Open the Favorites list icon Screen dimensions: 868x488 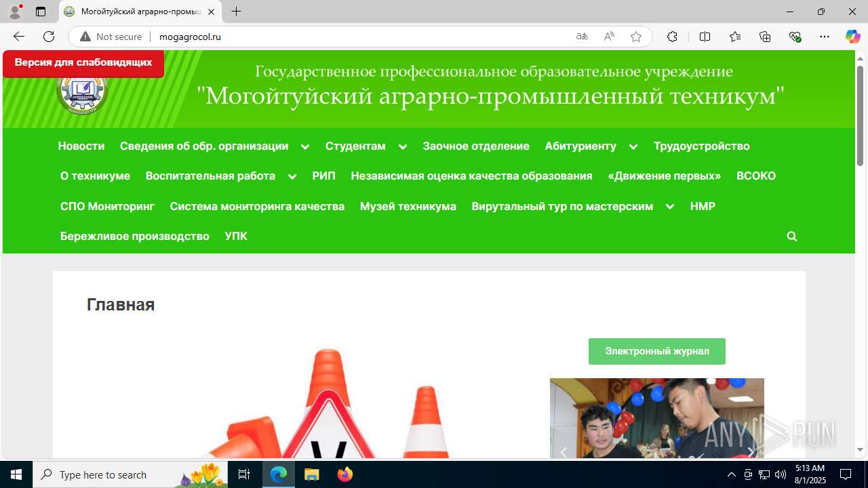735,37
